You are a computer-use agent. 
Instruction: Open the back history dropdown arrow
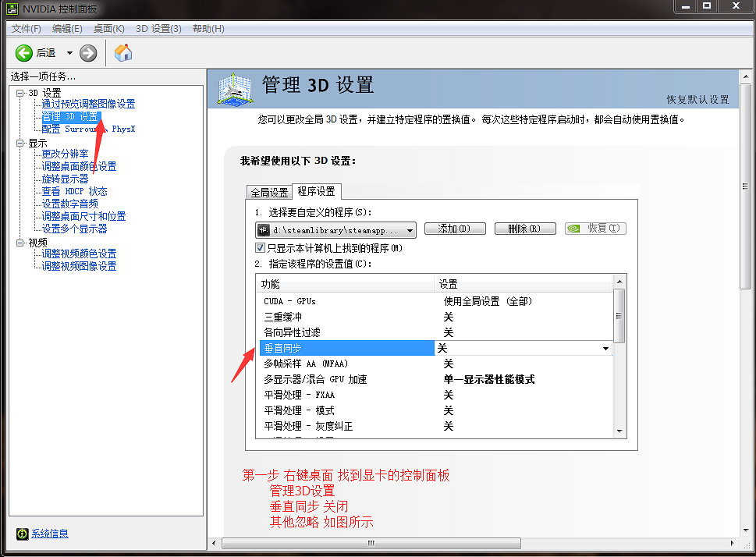(x=69, y=53)
